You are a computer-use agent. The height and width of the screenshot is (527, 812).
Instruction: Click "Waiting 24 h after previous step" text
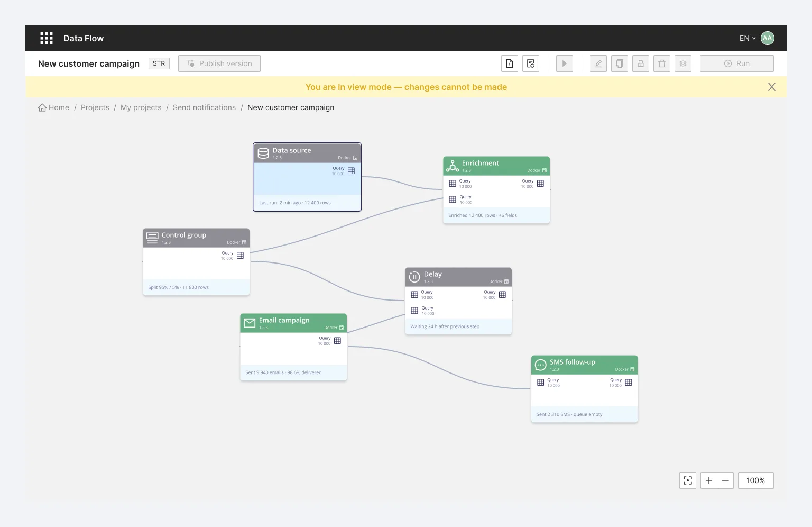point(445,326)
